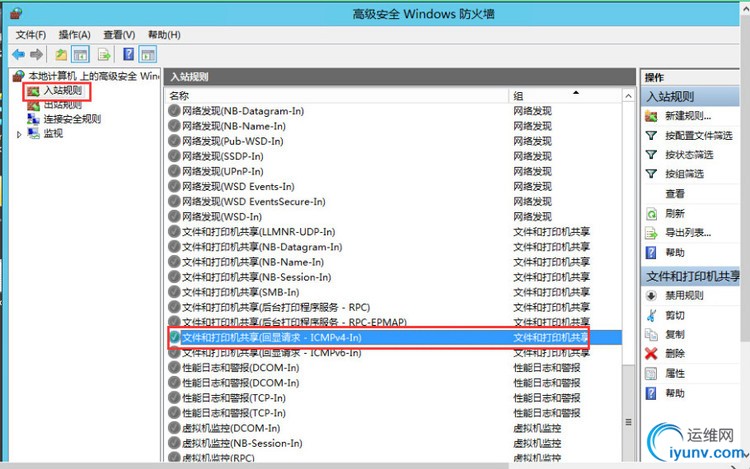
Task: Click 禁用规则 for the selected rule
Action: [684, 295]
